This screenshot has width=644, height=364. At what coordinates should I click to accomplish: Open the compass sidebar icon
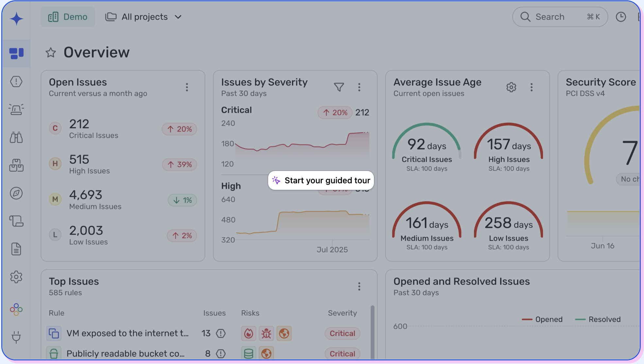click(x=16, y=193)
